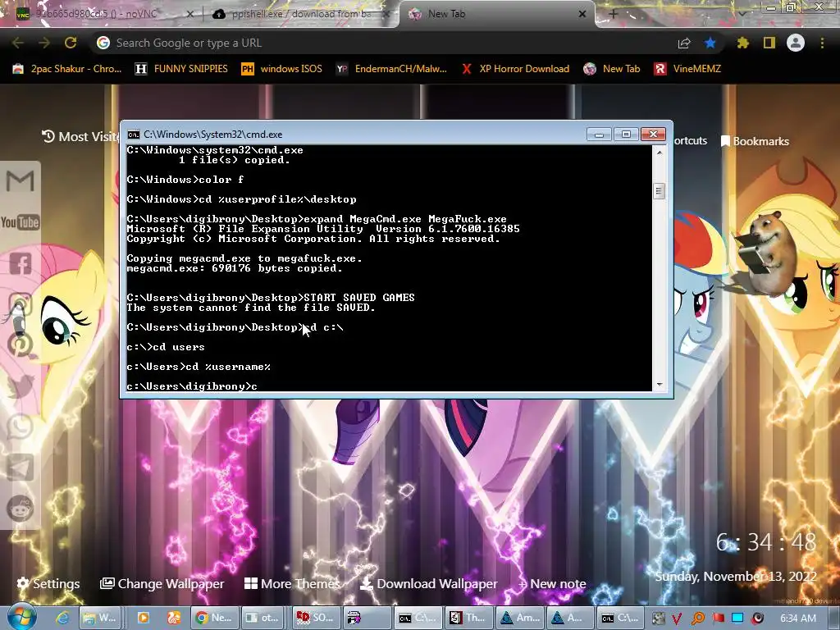Expand the tab search chevron
This screenshot has height=630, width=840.
click(742, 14)
